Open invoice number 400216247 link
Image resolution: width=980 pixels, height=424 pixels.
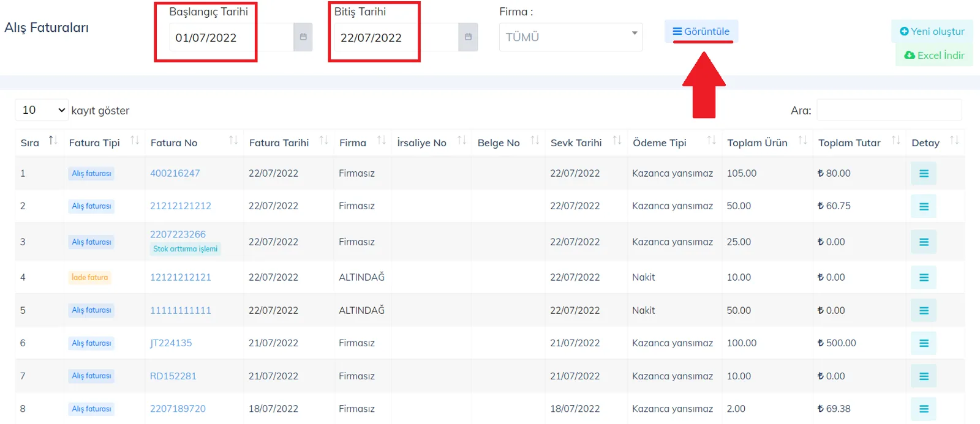click(175, 173)
